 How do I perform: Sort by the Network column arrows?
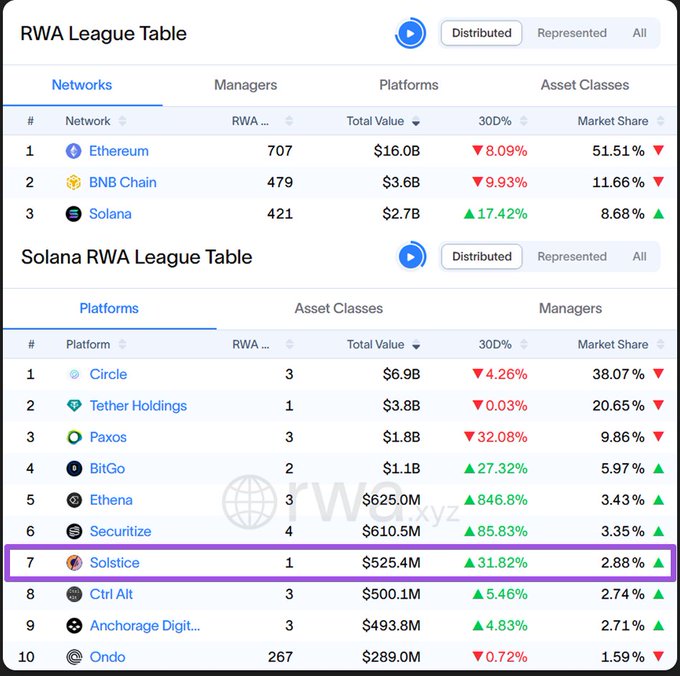[x=122, y=121]
